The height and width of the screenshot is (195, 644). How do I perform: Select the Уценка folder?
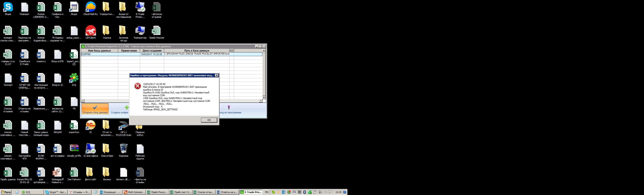107,32
